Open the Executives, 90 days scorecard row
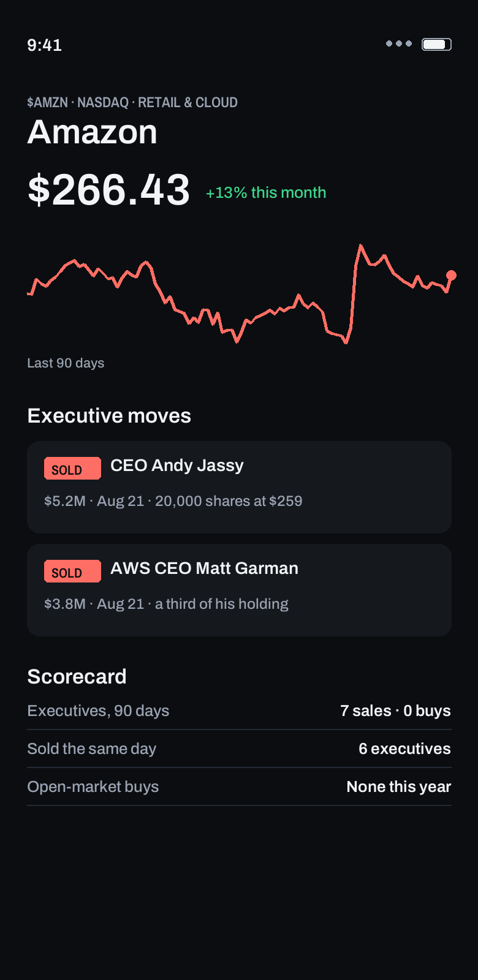 [x=239, y=710]
